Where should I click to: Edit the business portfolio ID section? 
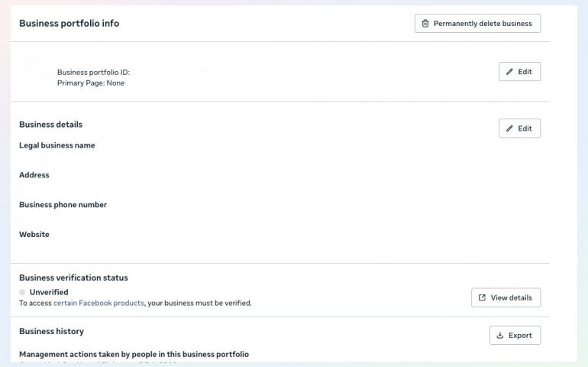pos(519,72)
